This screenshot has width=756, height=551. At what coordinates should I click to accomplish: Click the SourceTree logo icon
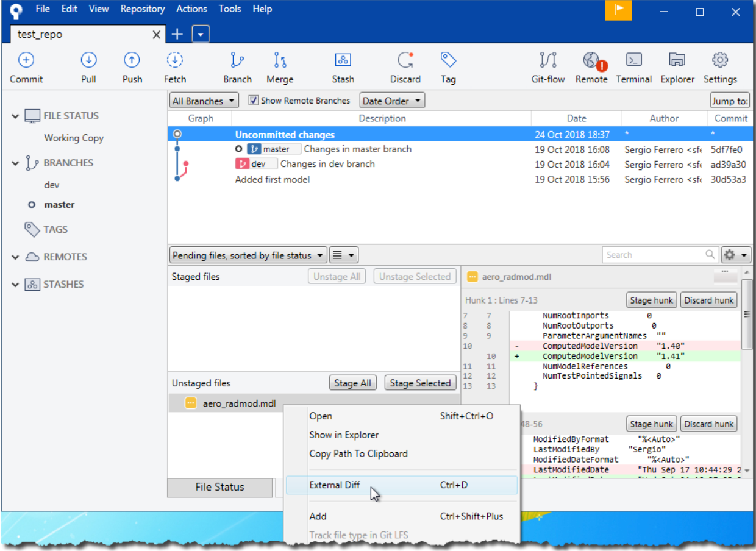[15, 12]
